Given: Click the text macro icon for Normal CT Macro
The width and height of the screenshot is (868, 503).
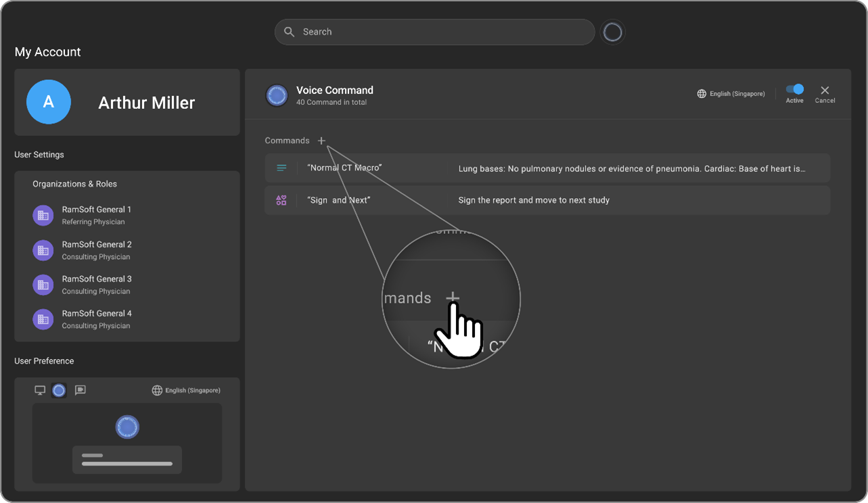Looking at the screenshot, I should pos(281,168).
